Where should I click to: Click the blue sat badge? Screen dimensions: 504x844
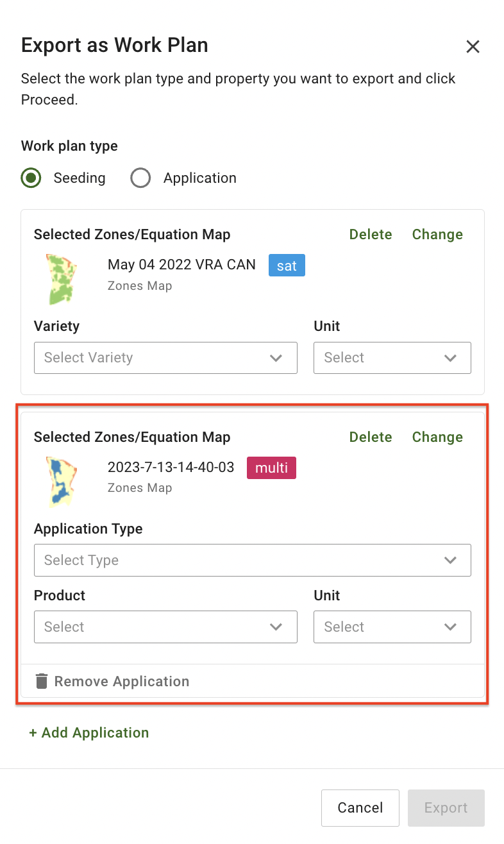[x=287, y=266]
